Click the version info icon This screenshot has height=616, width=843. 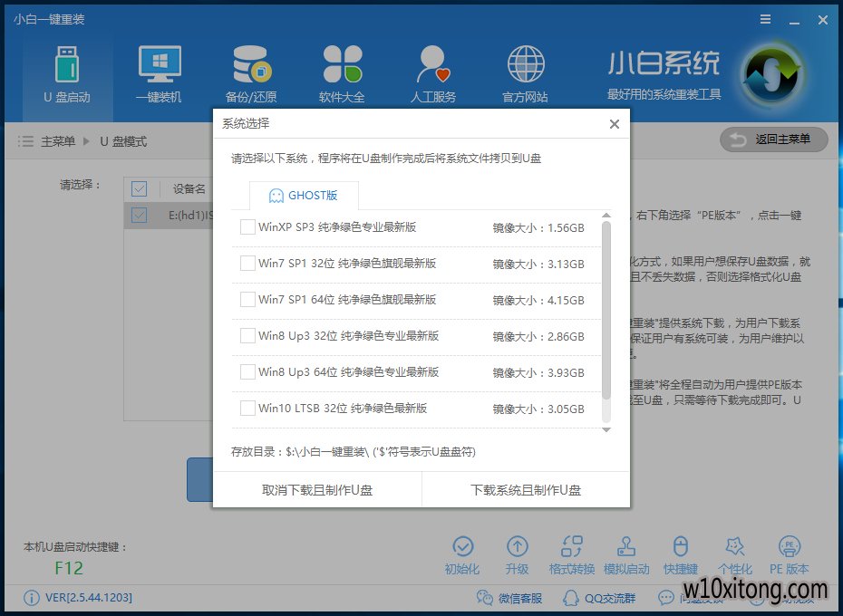click(x=32, y=598)
